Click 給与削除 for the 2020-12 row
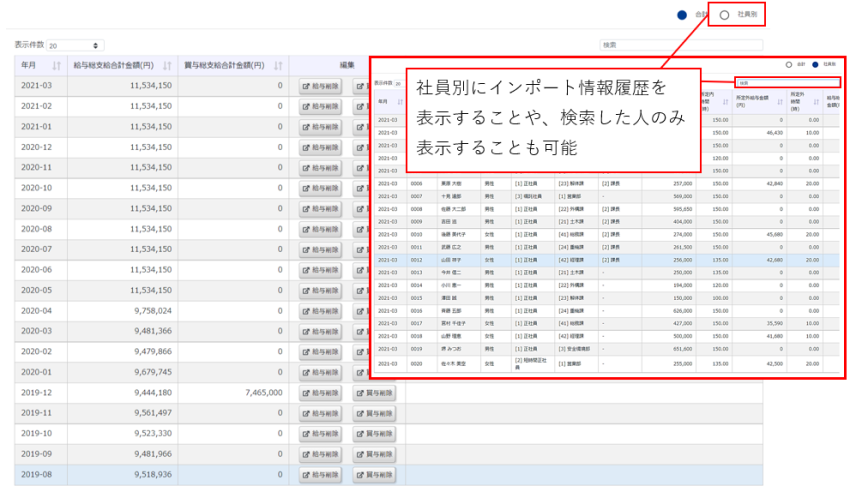Screen dimensions: 850x486 pos(321,147)
